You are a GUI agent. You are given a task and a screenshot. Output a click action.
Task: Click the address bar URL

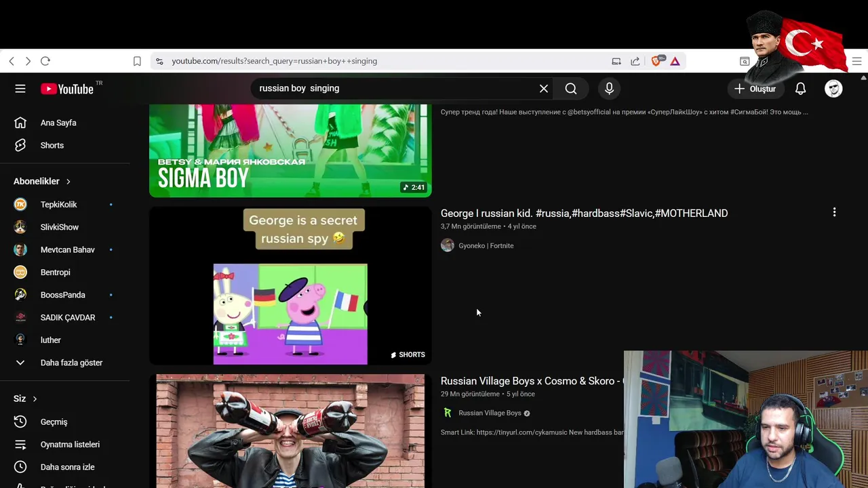275,61
